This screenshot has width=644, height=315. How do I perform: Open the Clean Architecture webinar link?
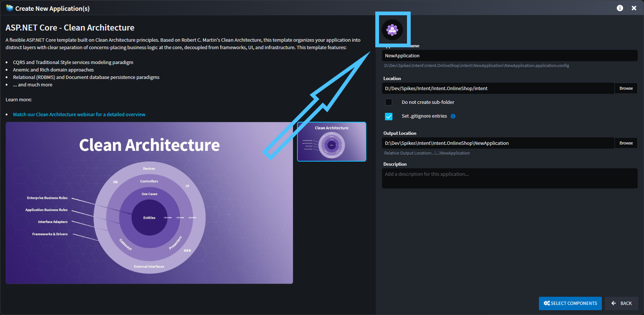[79, 114]
